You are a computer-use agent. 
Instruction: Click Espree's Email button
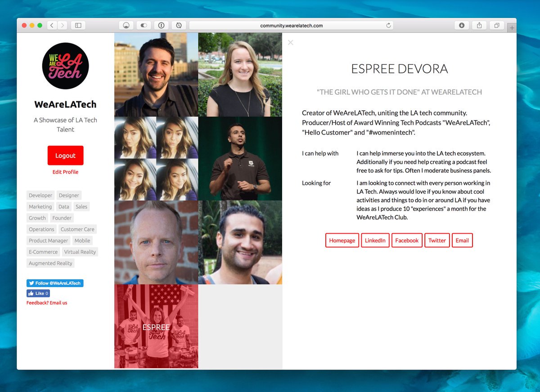[462, 240]
